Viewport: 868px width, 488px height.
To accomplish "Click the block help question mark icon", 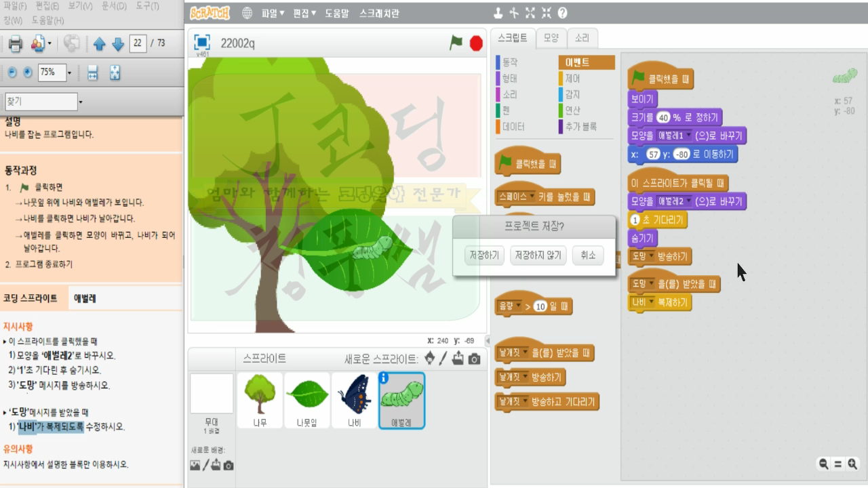I will pos(564,12).
